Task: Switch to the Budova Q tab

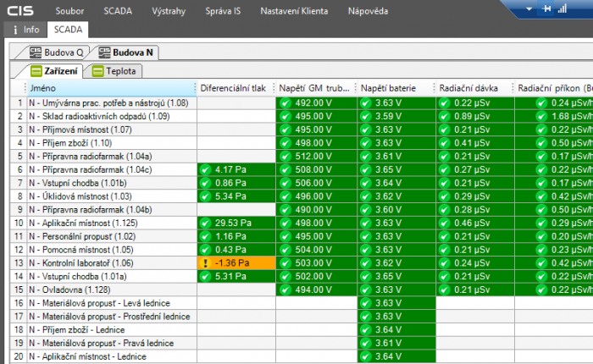Action: click(x=56, y=52)
